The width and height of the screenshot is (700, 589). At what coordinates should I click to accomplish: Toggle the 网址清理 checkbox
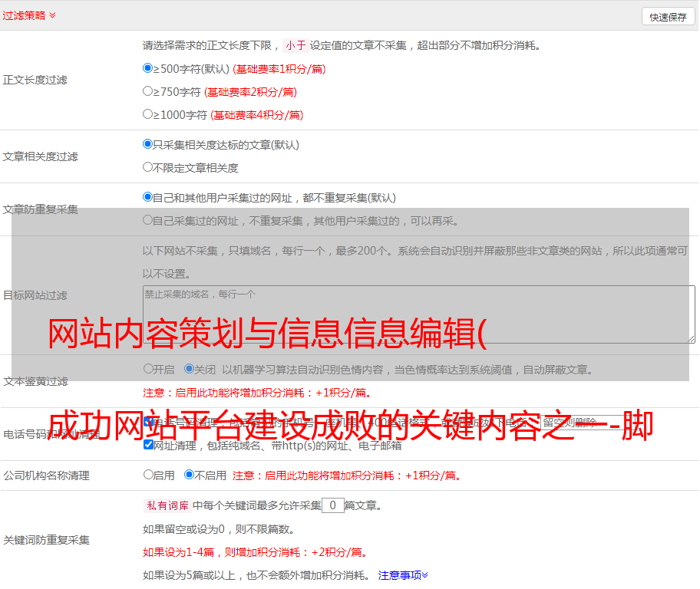tap(148, 445)
